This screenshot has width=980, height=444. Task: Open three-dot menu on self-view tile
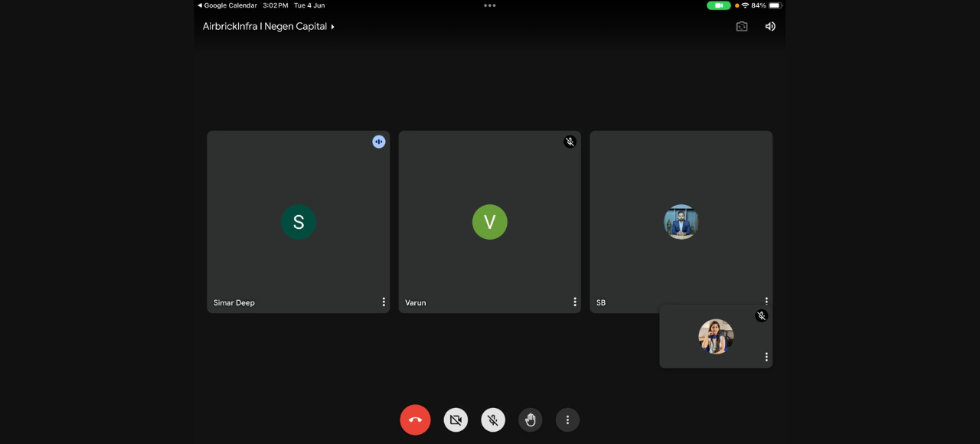click(766, 357)
